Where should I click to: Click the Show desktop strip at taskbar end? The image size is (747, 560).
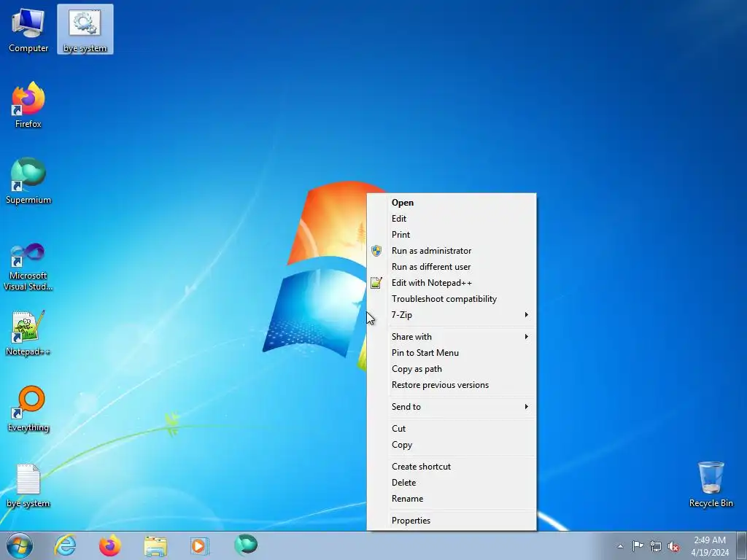click(x=743, y=545)
